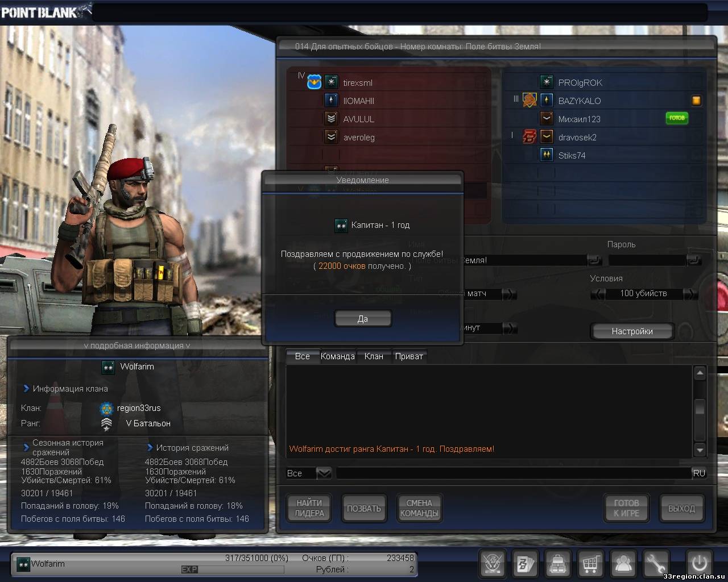
Task: Click the chat scrollbar up arrow
Action: 700,373
